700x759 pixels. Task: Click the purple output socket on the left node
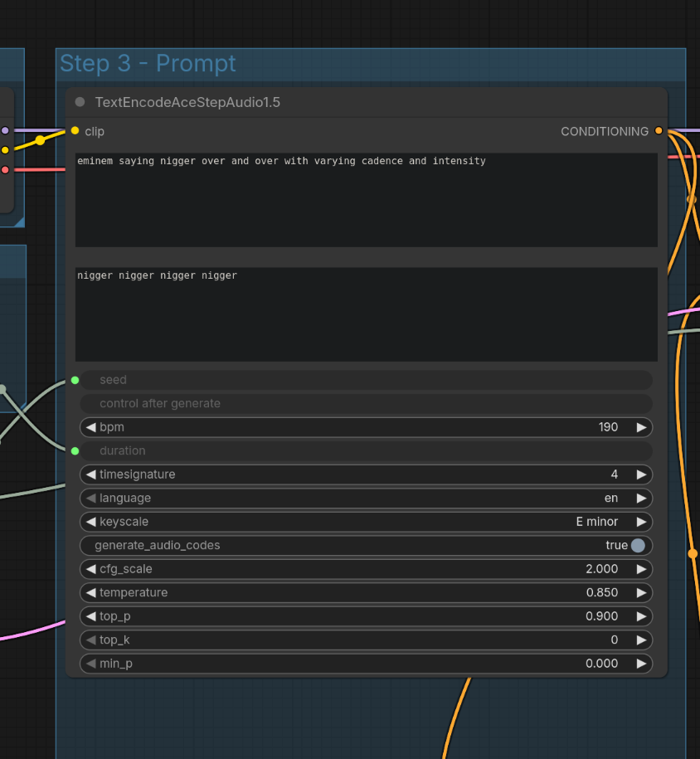[x=5, y=131]
